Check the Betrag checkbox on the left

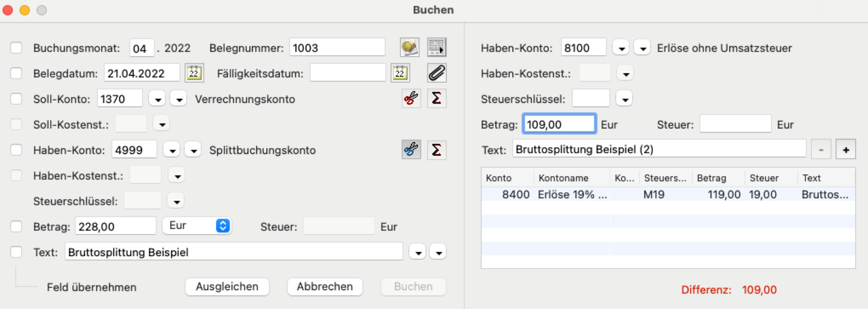(16, 227)
